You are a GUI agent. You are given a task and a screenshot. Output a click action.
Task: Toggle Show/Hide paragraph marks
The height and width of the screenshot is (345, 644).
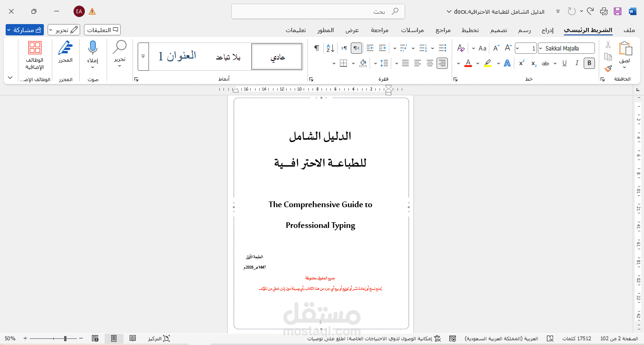pyautogui.click(x=317, y=48)
